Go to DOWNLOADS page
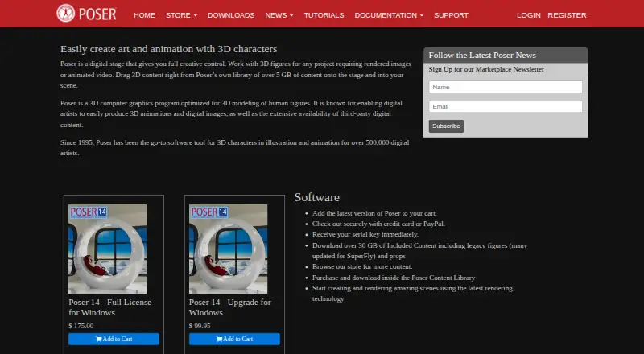This screenshot has width=644, height=354. click(231, 15)
